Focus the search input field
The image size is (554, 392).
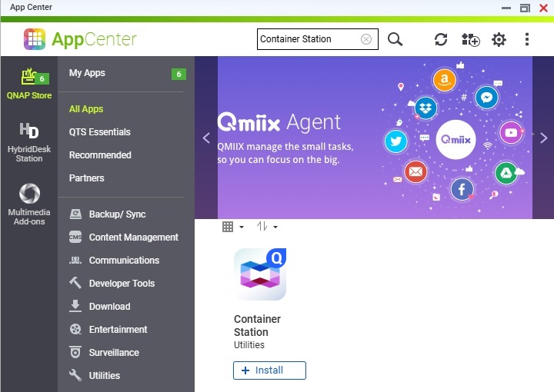[308, 39]
